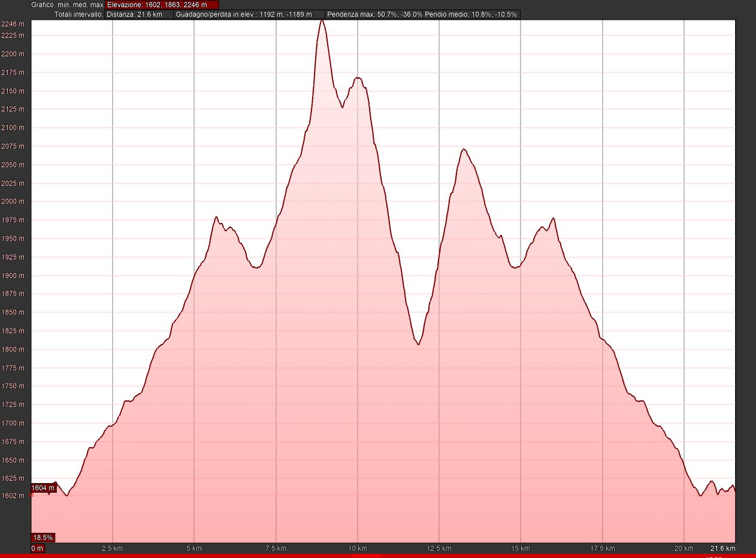
Task: Click the Pendio medio value
Action: pos(471,14)
